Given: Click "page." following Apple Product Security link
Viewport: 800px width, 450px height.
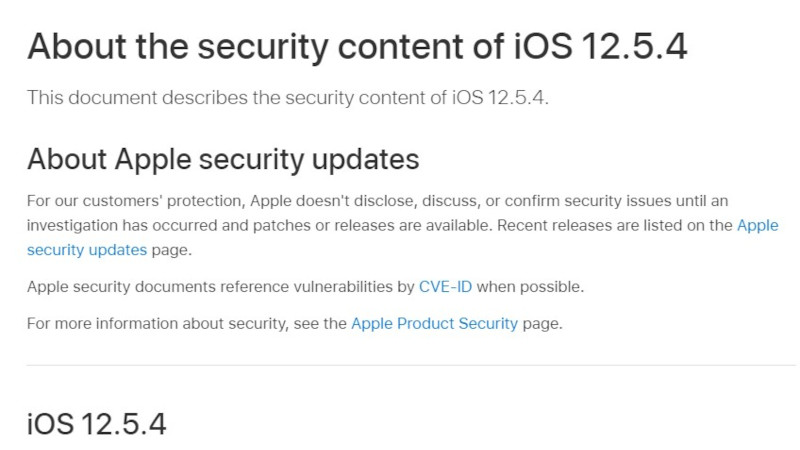Looking at the screenshot, I should pyautogui.click(x=543, y=324).
